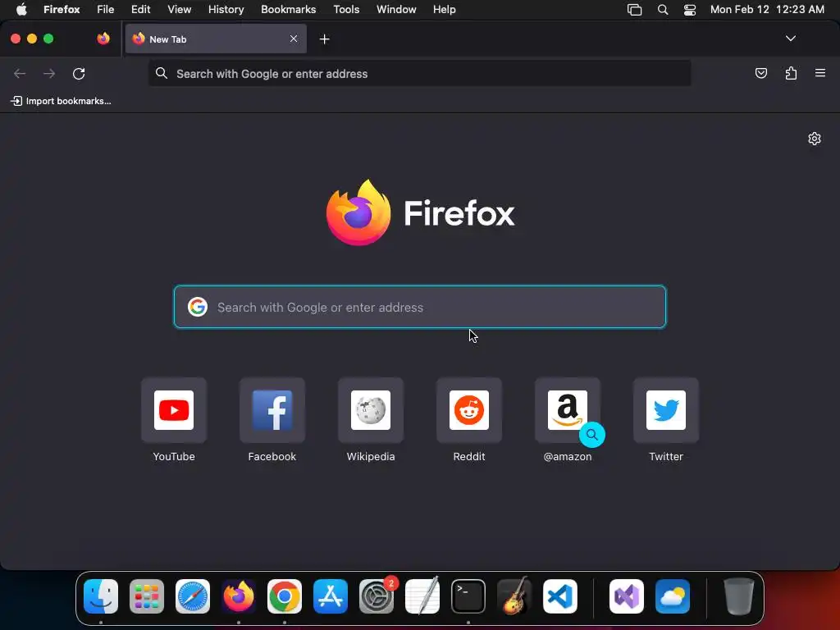Open System Settings in the Dock

(x=377, y=596)
